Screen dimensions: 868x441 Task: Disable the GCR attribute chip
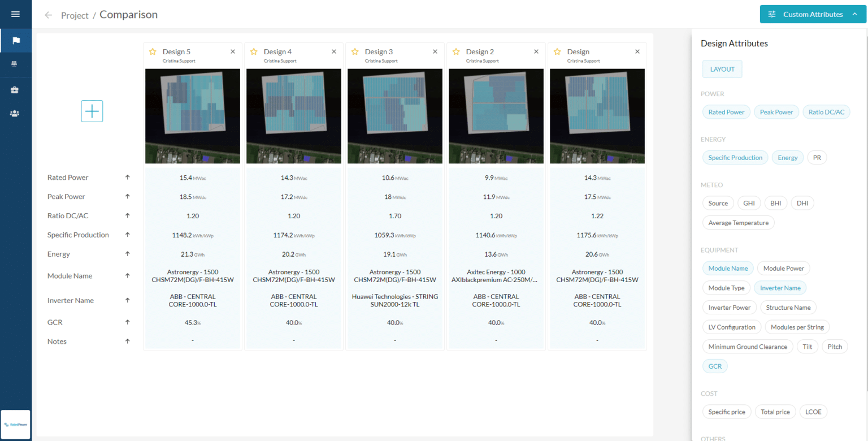pyautogui.click(x=715, y=366)
